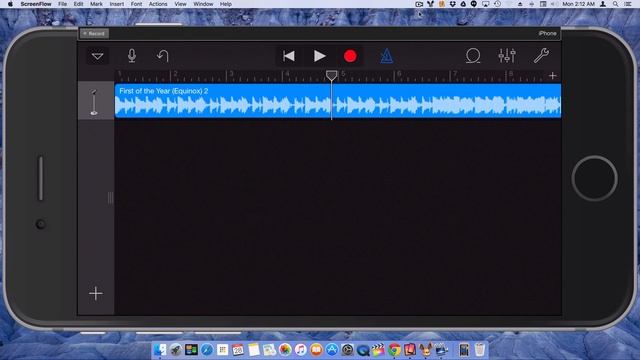Click the Record button in window title bar

[x=94, y=33]
